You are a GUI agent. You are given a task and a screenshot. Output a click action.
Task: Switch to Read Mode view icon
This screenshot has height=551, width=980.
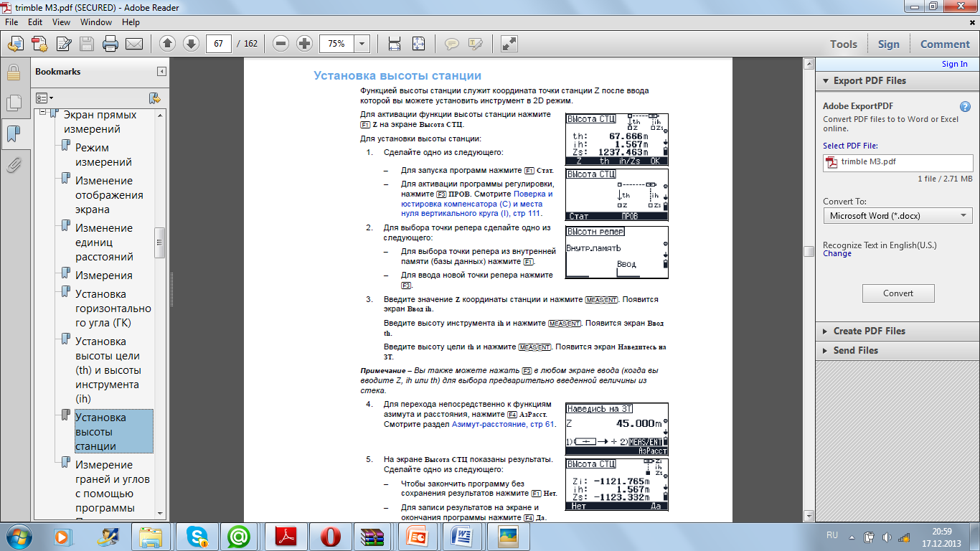point(509,44)
